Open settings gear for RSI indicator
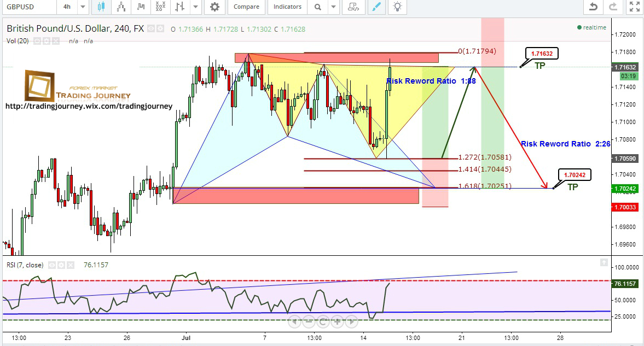 click(x=61, y=265)
